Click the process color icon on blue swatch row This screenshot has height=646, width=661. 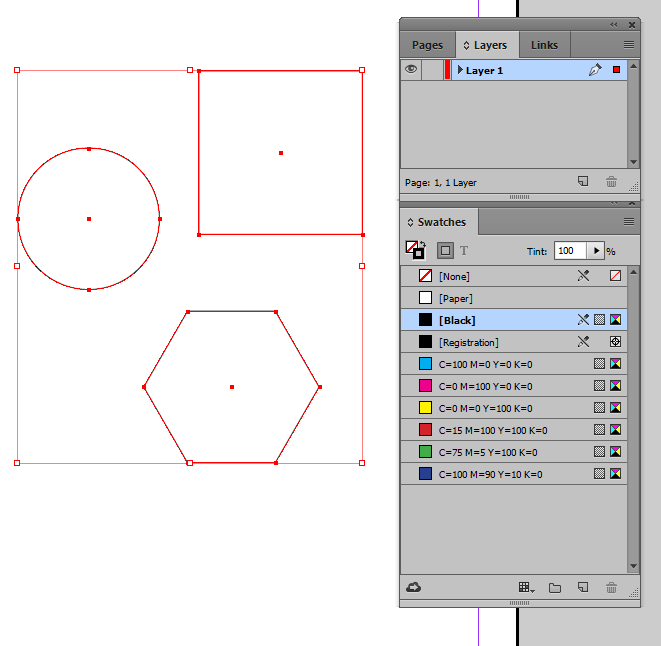(599, 474)
